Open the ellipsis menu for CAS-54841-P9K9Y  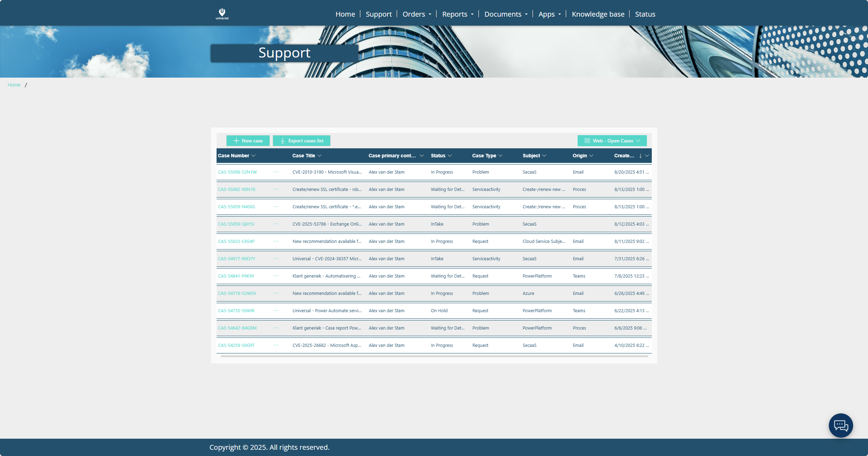tap(276, 276)
